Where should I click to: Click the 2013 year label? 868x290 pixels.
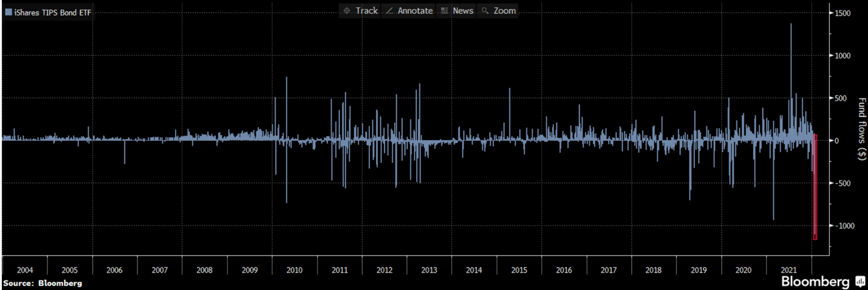[x=429, y=270]
